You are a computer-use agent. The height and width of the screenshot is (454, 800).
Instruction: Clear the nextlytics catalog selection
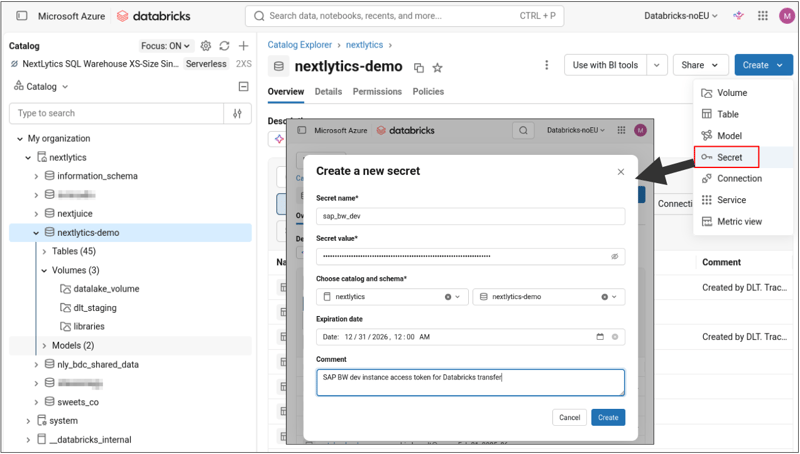pos(448,297)
